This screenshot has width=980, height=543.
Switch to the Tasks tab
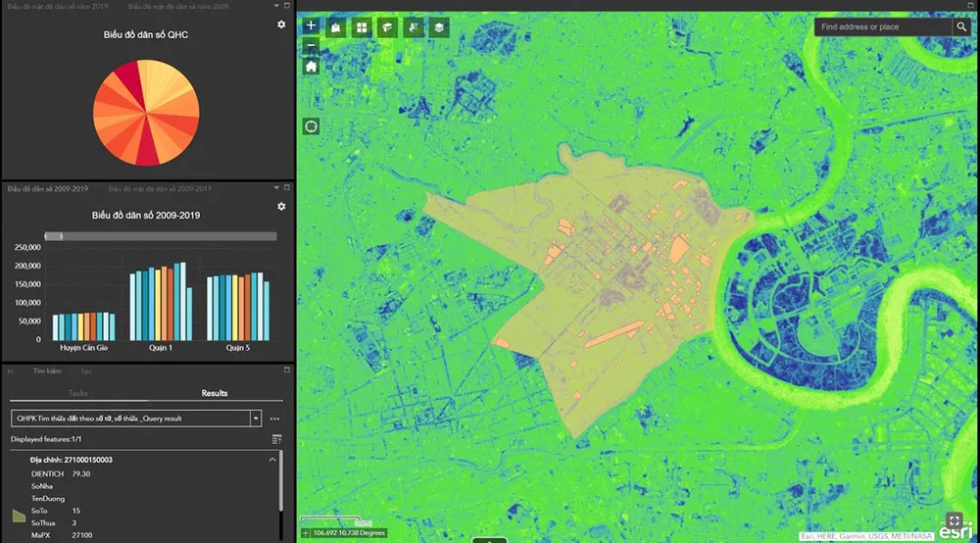pos(77,393)
